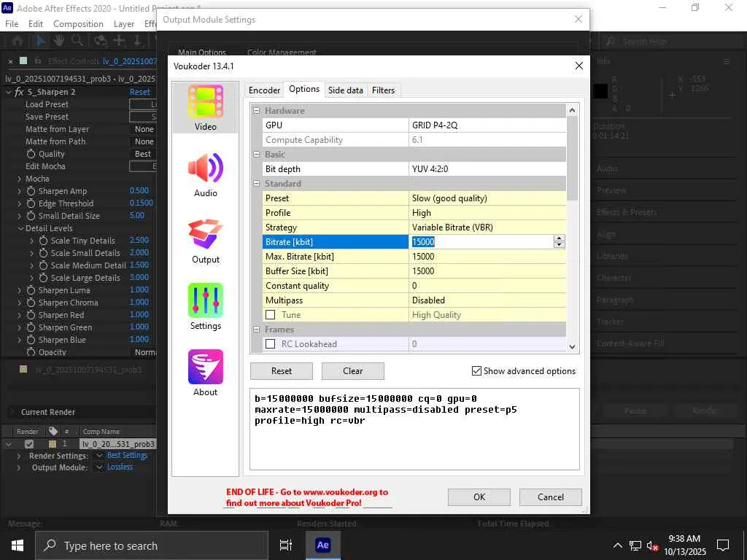
Task: Collapse the Standard group
Action: pos(256,183)
